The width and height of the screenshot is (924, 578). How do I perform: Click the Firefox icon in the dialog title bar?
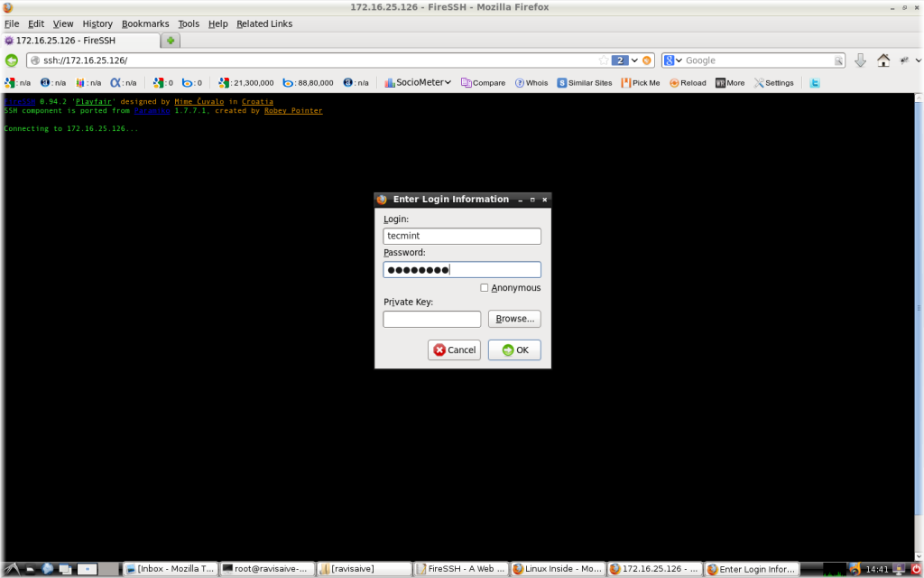point(382,200)
